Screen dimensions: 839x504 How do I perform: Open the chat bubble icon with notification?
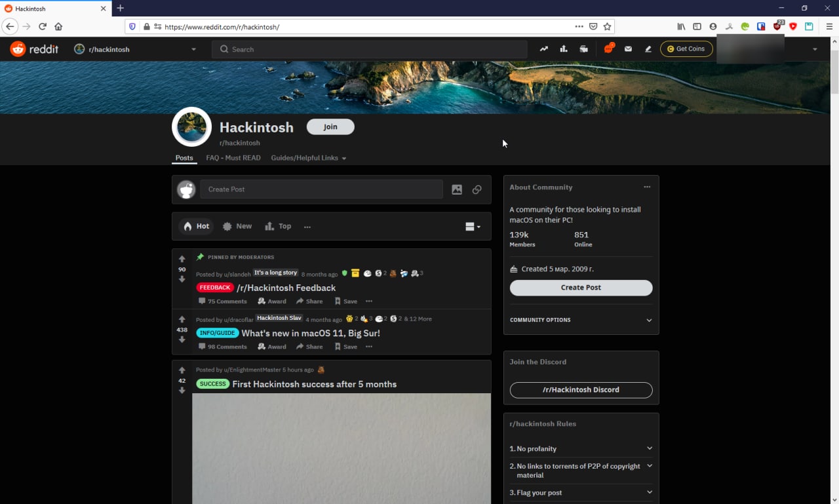(609, 48)
